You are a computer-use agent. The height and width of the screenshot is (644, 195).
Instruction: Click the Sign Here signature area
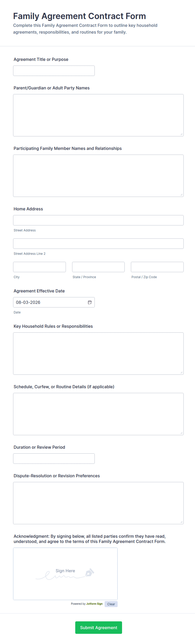(x=65, y=574)
